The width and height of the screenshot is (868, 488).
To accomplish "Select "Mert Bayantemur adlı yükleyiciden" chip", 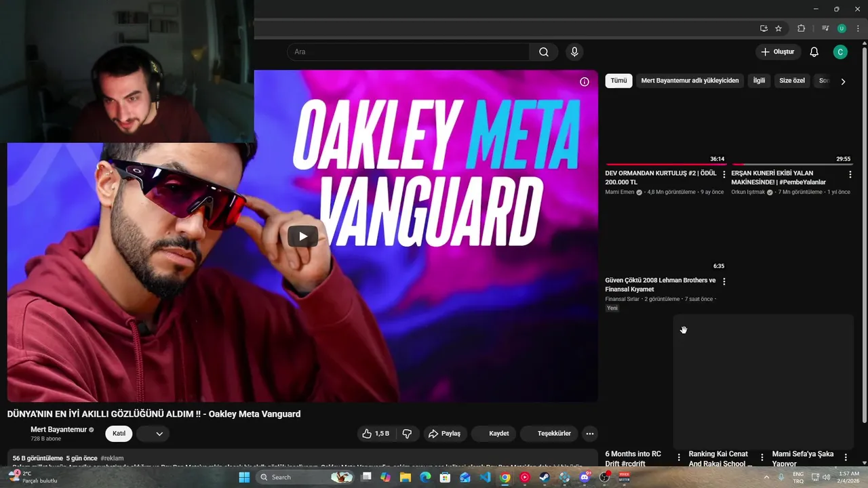I will pos(690,81).
